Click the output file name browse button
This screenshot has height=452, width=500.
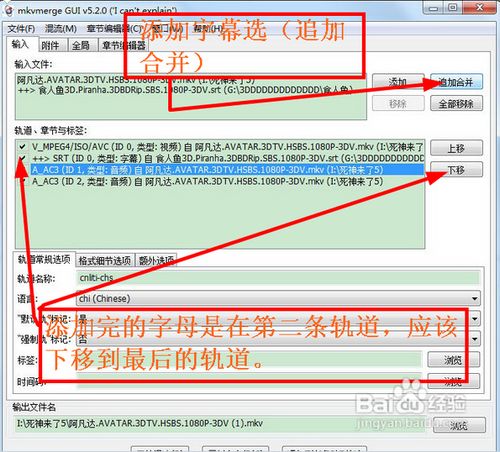point(459,425)
